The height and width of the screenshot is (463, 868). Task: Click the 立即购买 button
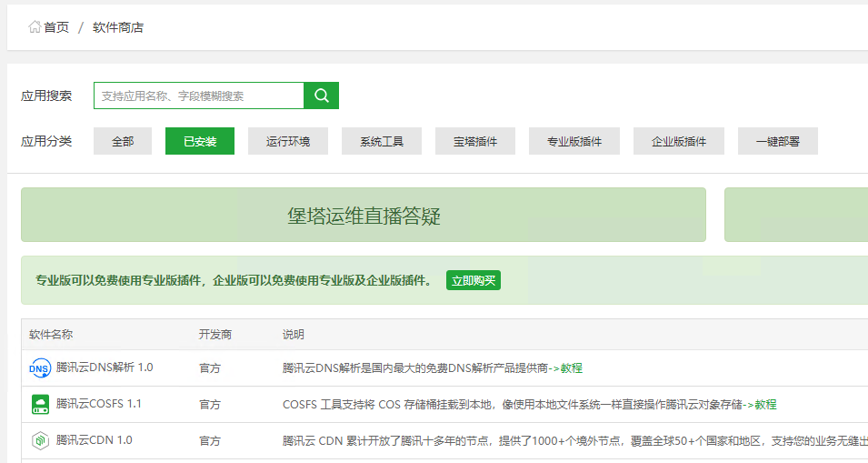click(x=474, y=280)
